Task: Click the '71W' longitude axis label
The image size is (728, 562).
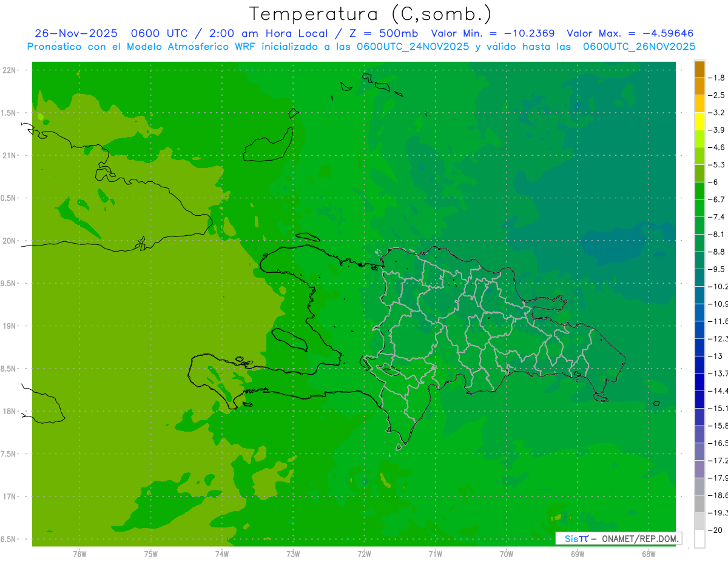Action: point(435,554)
